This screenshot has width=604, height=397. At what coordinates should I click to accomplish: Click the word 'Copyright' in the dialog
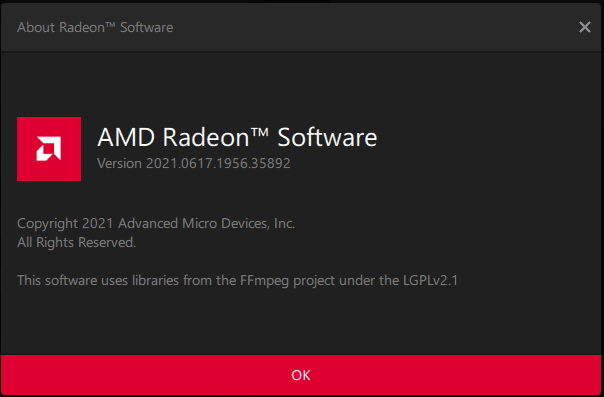coord(47,224)
